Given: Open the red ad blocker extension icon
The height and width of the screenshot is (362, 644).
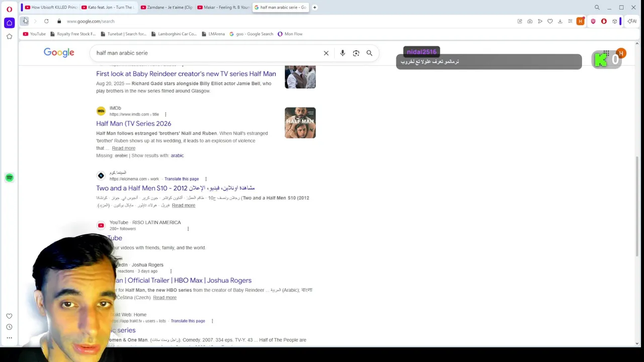Looking at the screenshot, I should coord(604,21).
